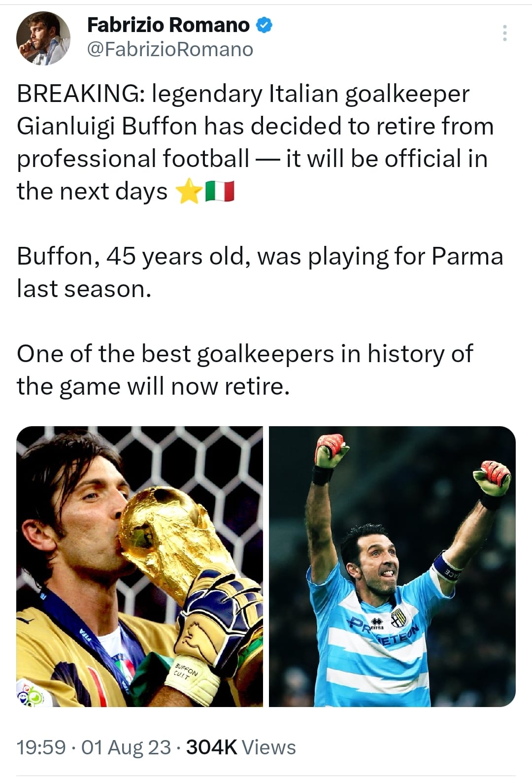This screenshot has width=532, height=778.
Task: Click the 19:59 timestamp
Action: click(41, 747)
